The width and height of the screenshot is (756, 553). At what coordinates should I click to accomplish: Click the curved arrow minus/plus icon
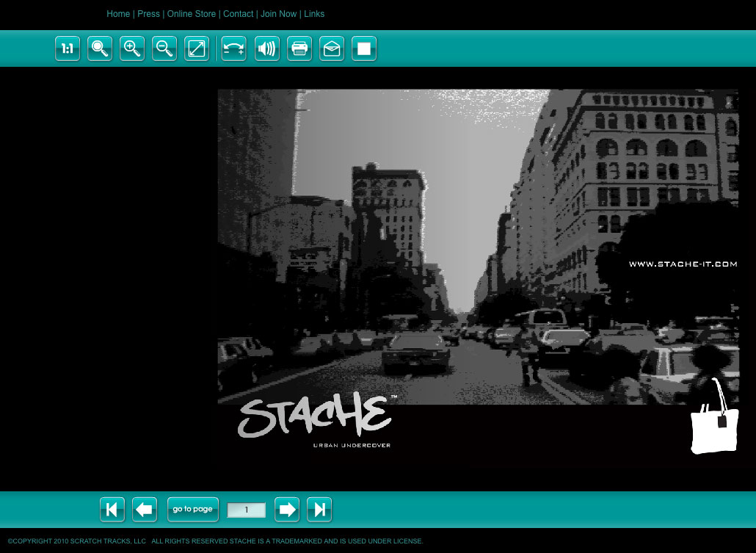(x=234, y=48)
